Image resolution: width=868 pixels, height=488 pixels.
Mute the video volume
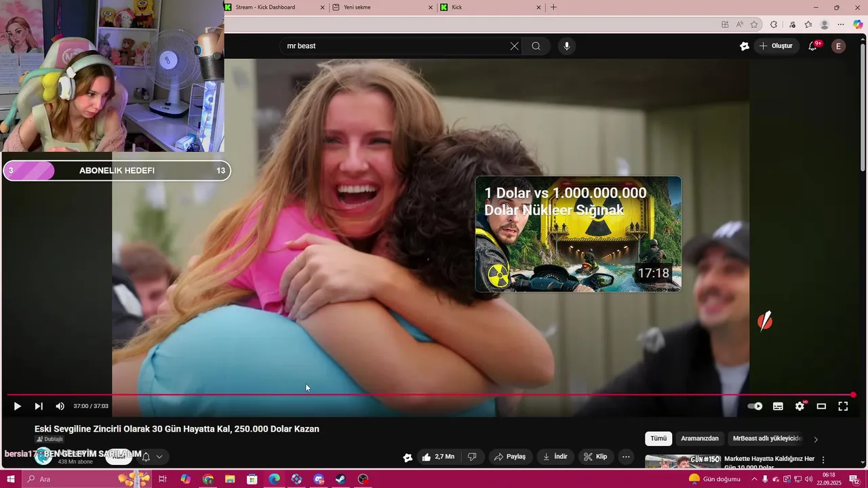point(60,406)
